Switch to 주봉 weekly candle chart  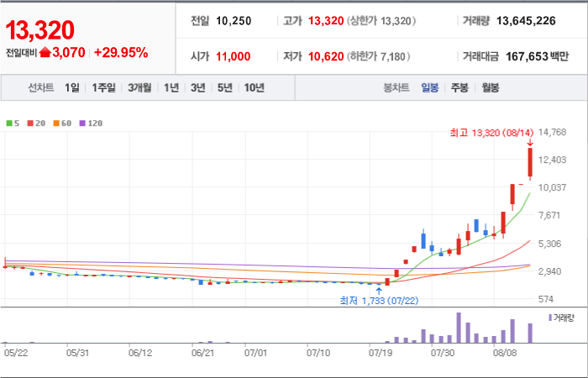point(459,88)
